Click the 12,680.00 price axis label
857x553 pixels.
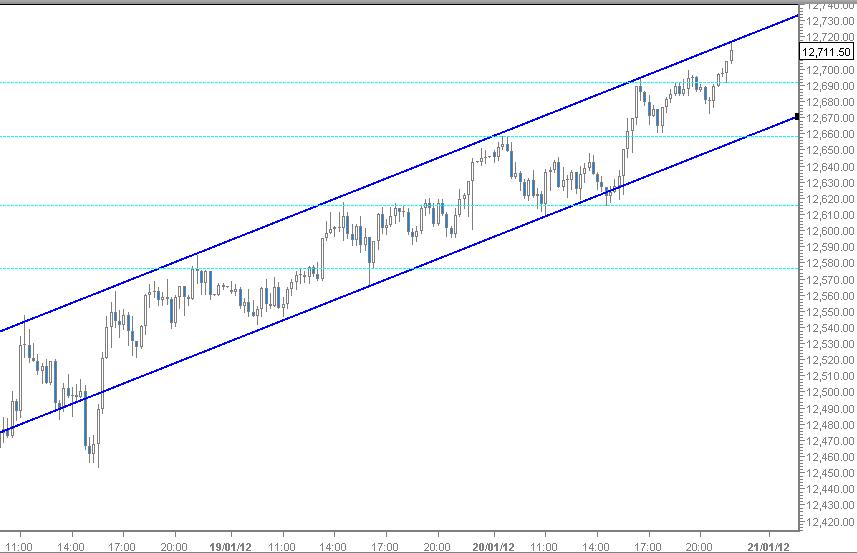tap(830, 102)
